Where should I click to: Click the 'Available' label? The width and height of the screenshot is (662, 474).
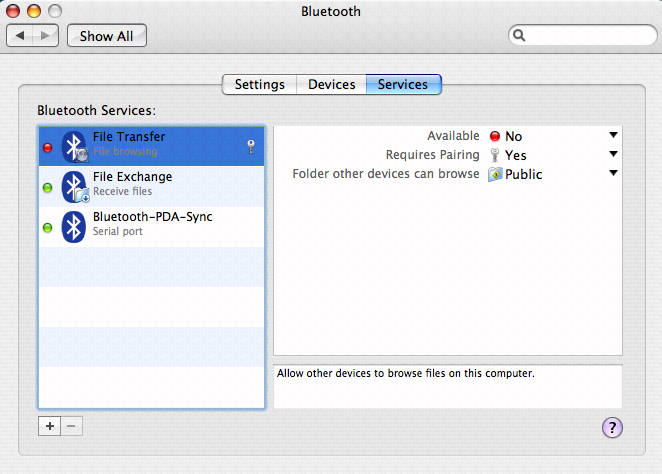pos(453,136)
